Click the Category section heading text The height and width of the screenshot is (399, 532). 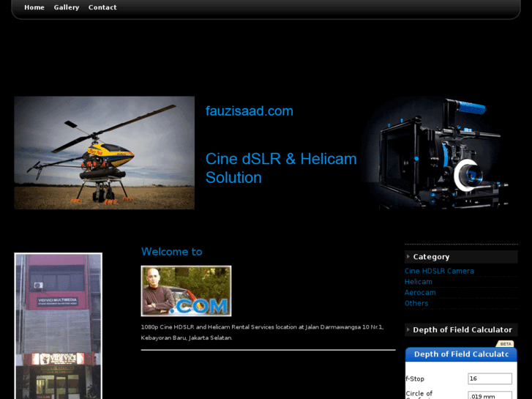[x=431, y=257]
